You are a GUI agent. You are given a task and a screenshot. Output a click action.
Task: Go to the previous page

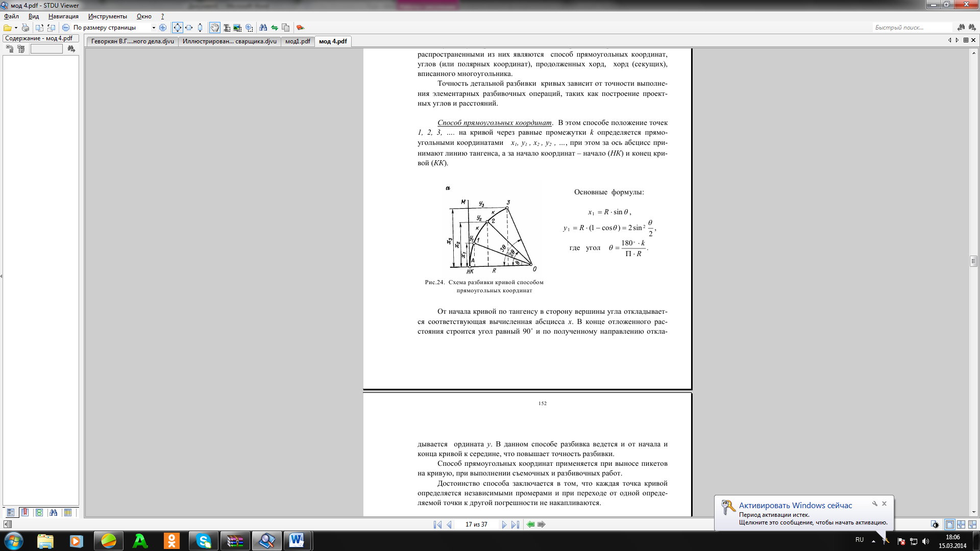pyautogui.click(x=449, y=524)
